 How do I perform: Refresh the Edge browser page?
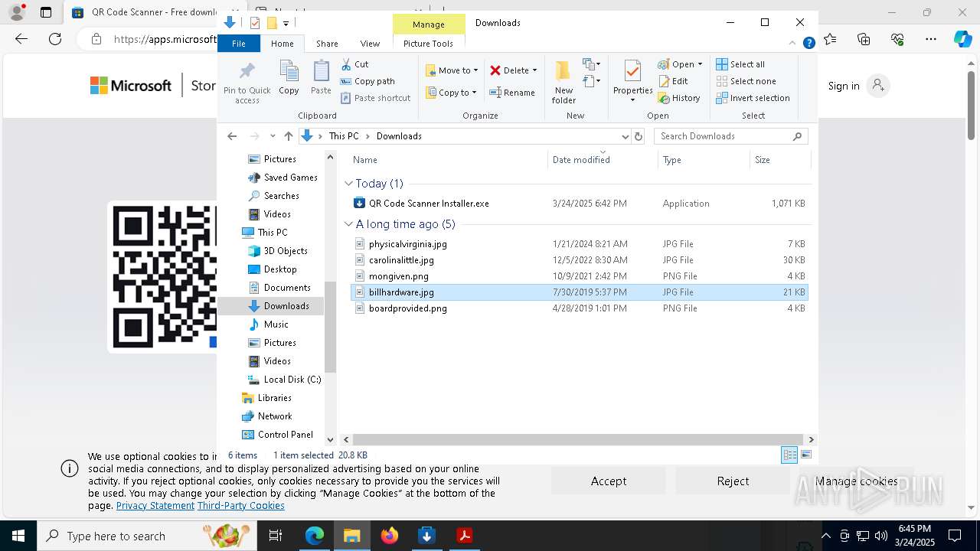[54, 39]
